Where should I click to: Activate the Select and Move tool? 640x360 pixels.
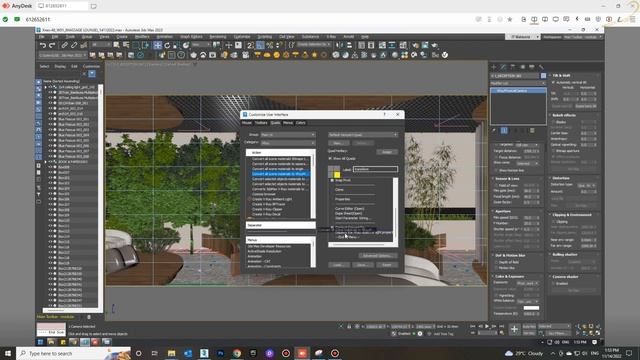[x=157, y=45]
